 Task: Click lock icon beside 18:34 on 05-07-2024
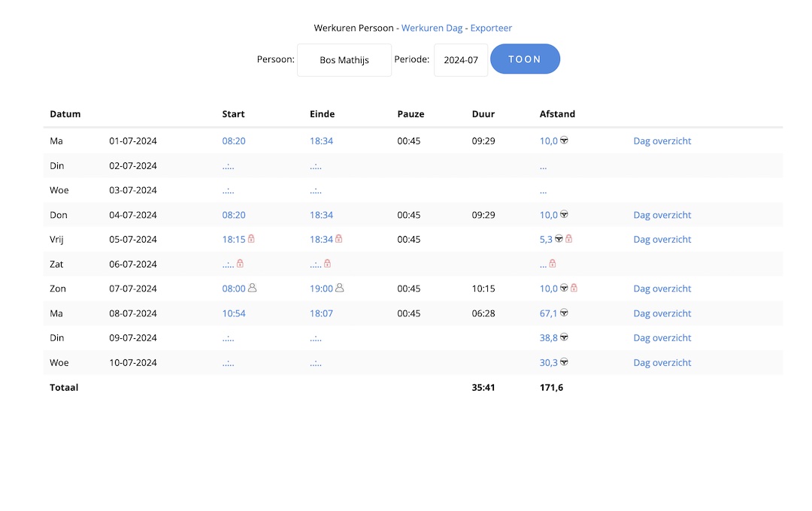339,239
